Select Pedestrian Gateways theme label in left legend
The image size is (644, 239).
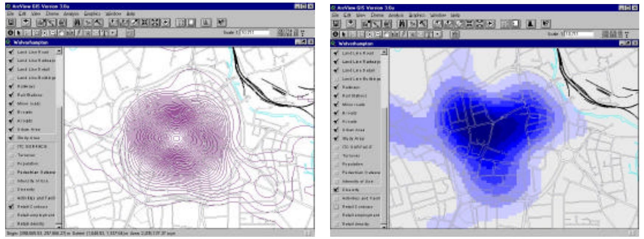36,172
